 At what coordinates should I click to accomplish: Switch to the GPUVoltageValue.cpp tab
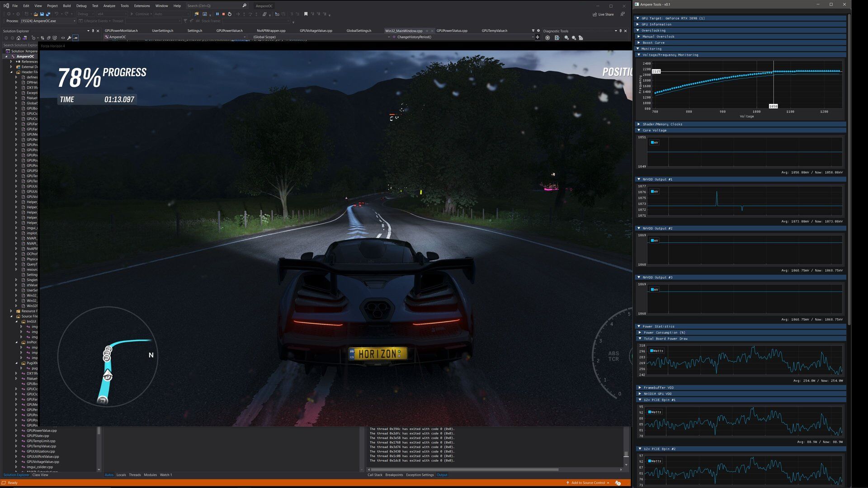coord(316,31)
